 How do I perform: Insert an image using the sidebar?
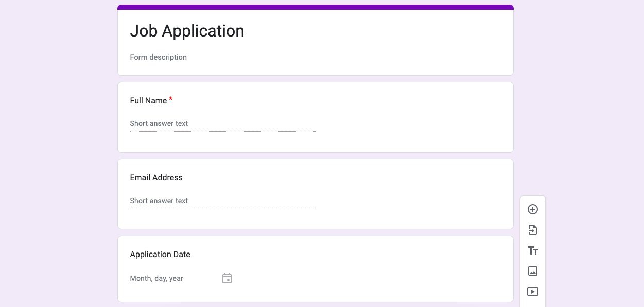tap(533, 271)
